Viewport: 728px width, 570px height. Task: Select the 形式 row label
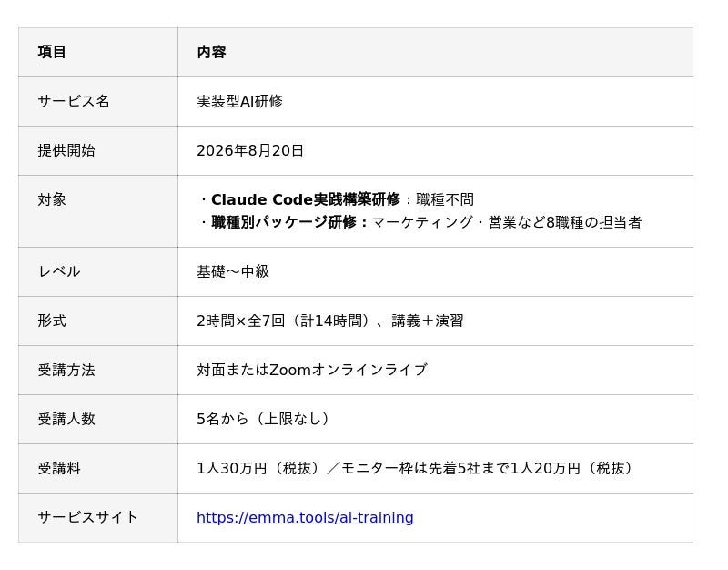coord(52,321)
